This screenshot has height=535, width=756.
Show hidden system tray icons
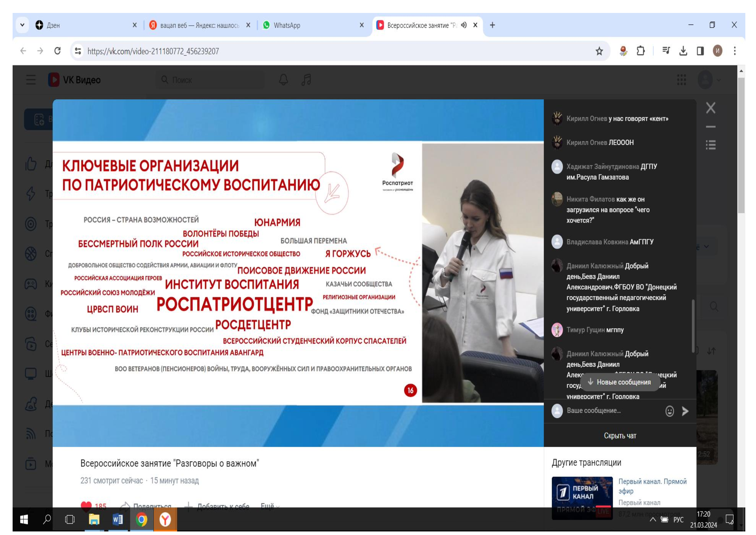[x=653, y=519]
